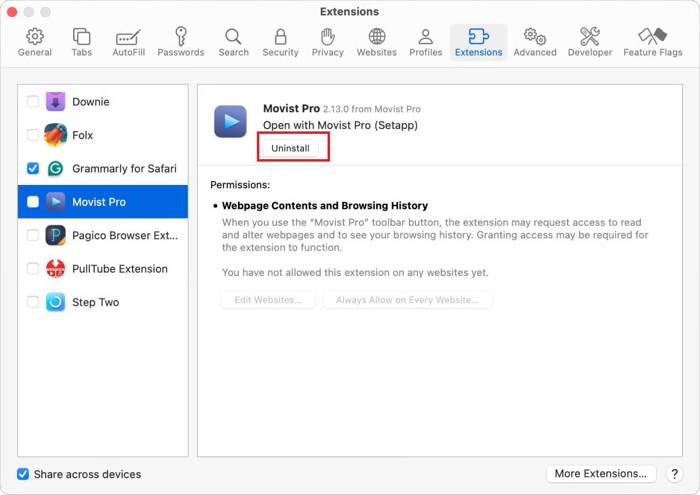Enable the Step Two extension checkbox
700x495 pixels.
pyautogui.click(x=33, y=302)
